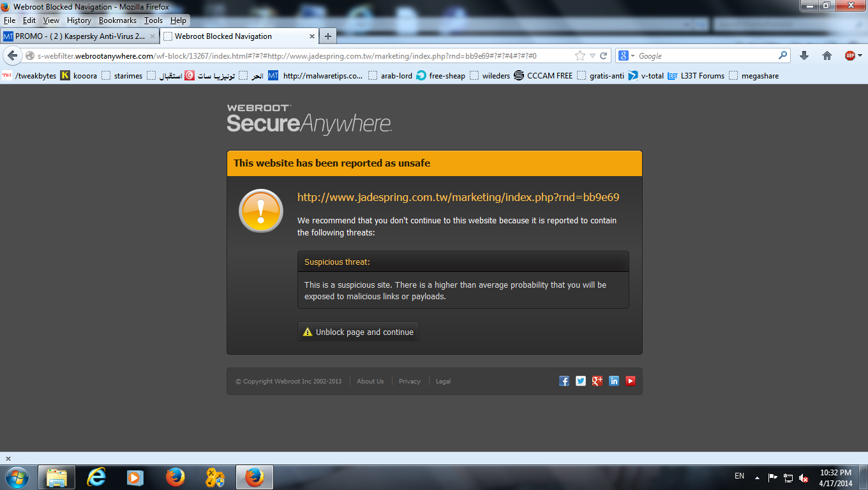The image size is (868, 490).
Task: Click 'This website has been reported as unsafe'
Action: point(332,163)
